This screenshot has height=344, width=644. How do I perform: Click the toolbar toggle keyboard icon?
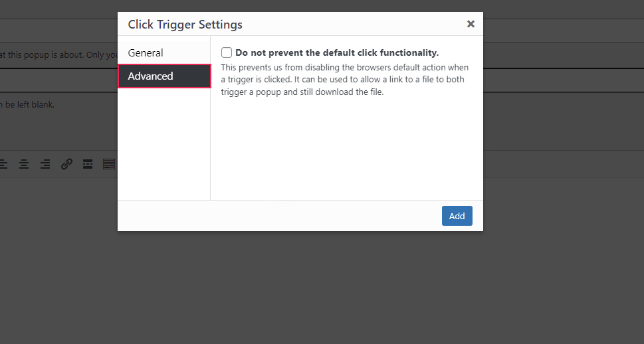(x=109, y=164)
